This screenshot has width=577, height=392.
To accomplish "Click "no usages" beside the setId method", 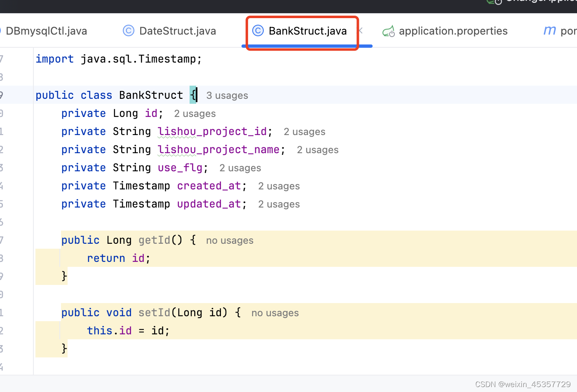I will pyautogui.click(x=274, y=313).
